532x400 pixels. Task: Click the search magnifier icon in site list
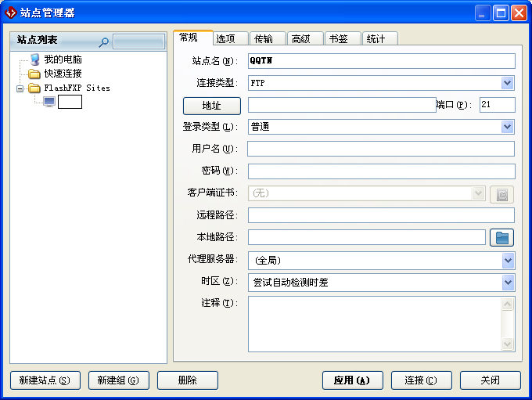(x=103, y=42)
